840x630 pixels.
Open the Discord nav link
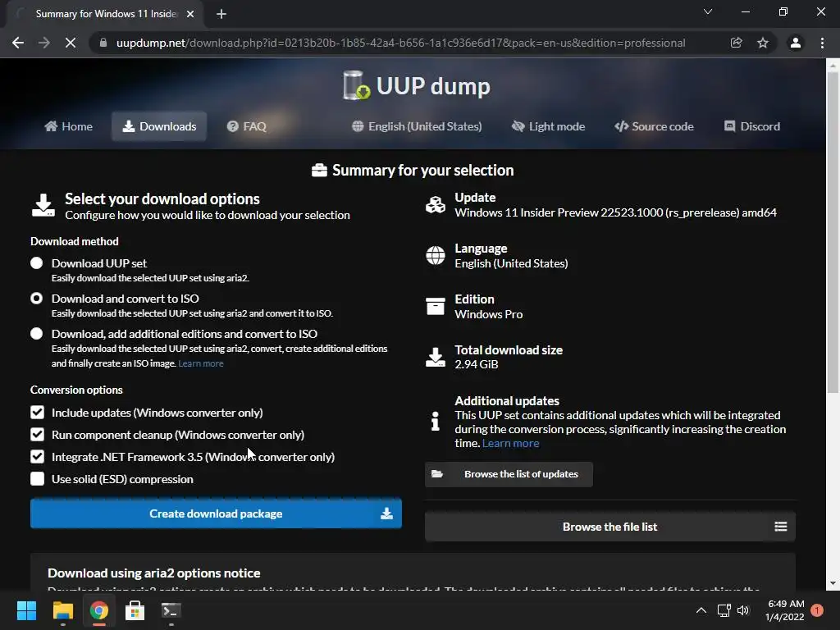tap(752, 126)
